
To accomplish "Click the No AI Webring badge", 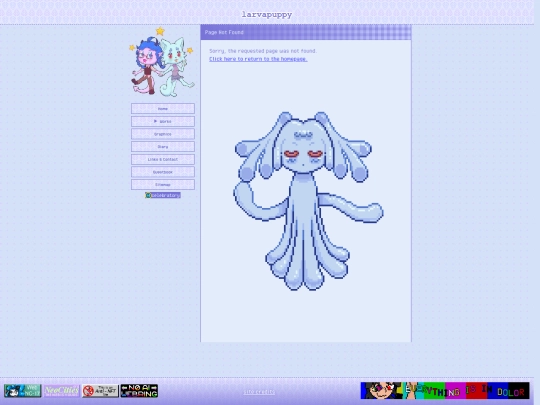I will point(139,391).
